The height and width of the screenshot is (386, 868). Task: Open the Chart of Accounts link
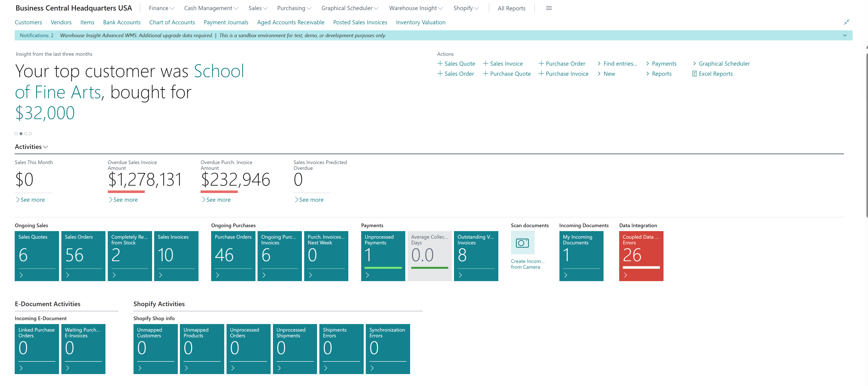pyautogui.click(x=172, y=22)
